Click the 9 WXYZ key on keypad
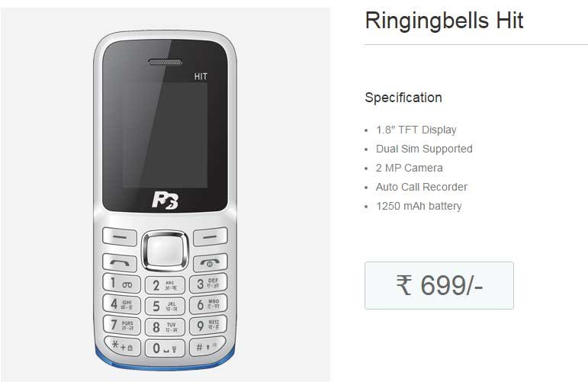 208,326
